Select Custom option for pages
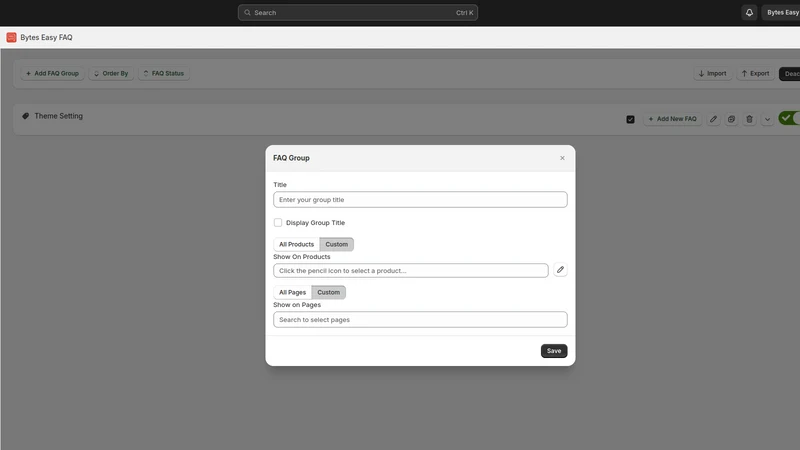This screenshot has width=800, height=450. click(x=329, y=292)
